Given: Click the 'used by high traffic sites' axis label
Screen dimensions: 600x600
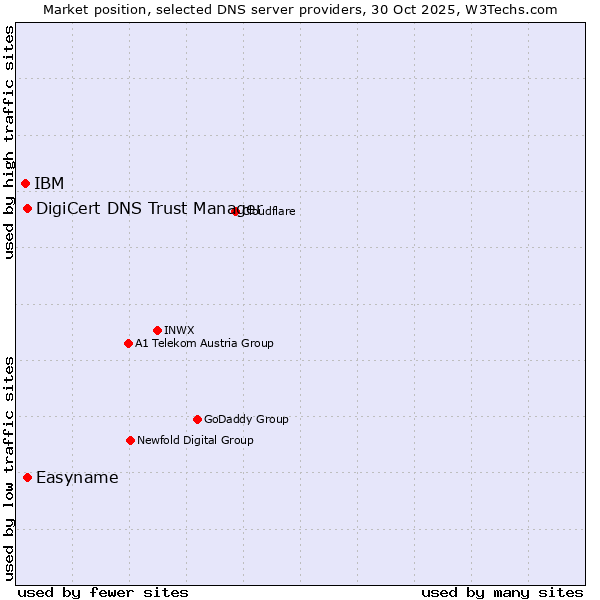Looking at the screenshot, I should 9,143.
